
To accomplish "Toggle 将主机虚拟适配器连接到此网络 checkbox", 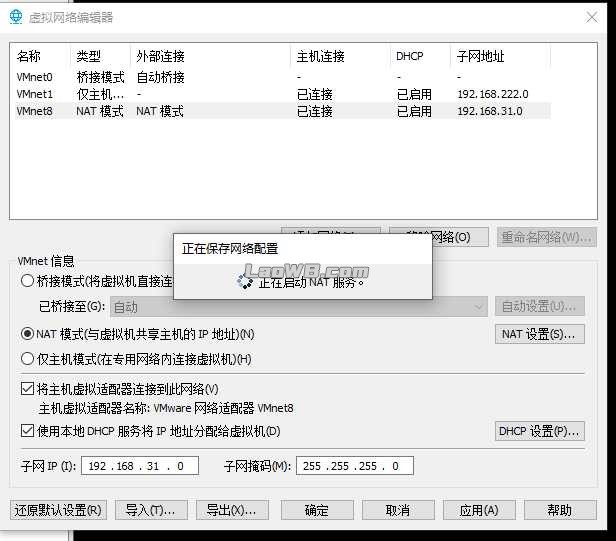I will [28, 388].
